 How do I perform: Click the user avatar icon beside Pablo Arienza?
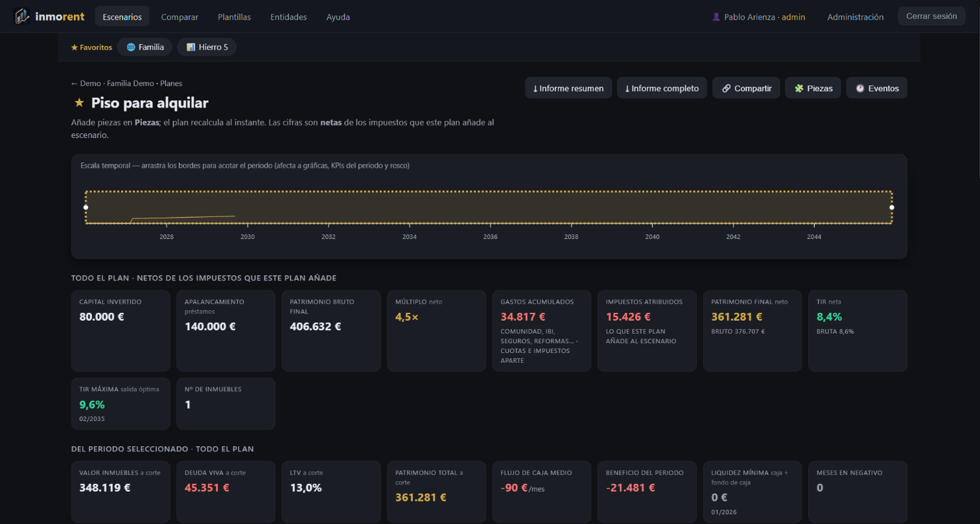click(716, 17)
